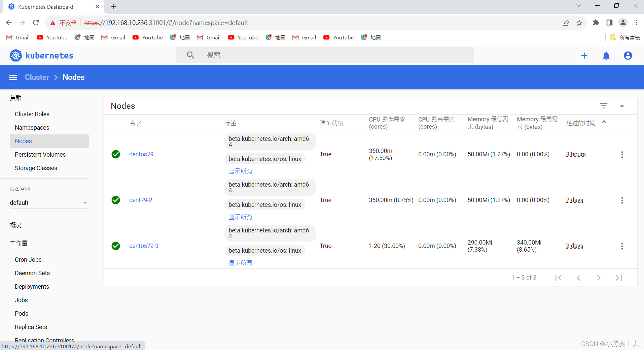This screenshot has height=350, width=644.
Task: Click the search magnifier icon
Action: tap(190, 55)
